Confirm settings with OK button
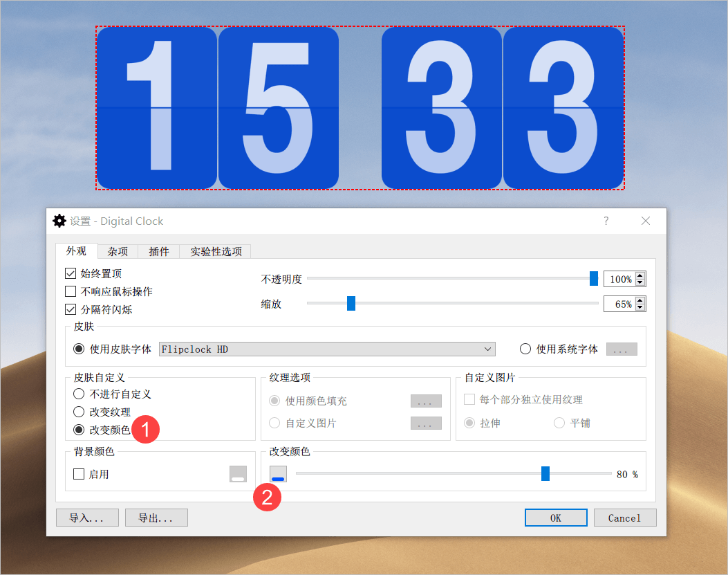Viewport: 728px width, 575px height. click(556, 518)
